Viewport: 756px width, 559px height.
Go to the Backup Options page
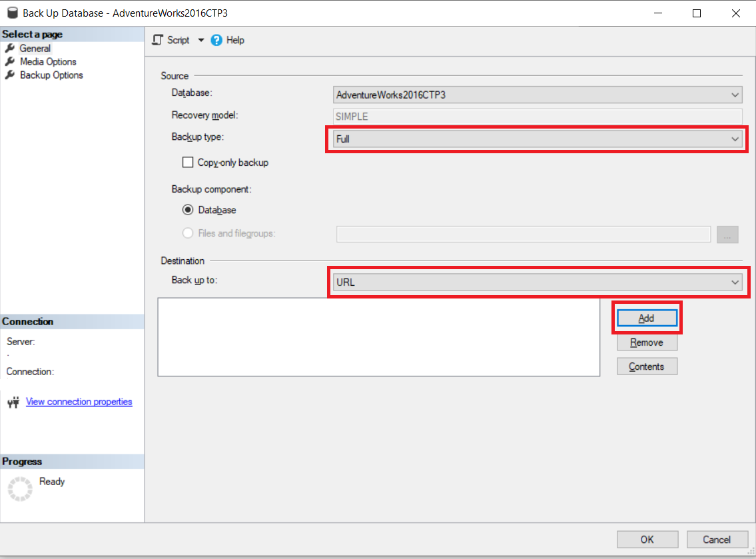pos(51,75)
